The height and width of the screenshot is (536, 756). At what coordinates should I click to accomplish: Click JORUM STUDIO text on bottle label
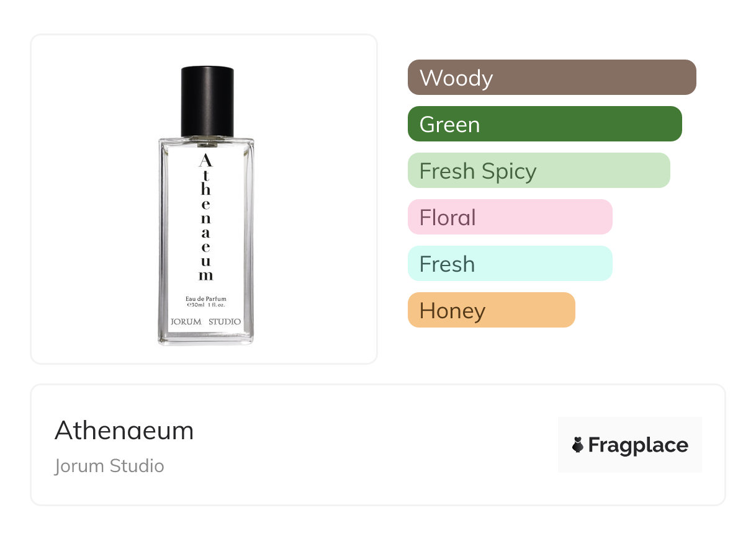pos(205,321)
